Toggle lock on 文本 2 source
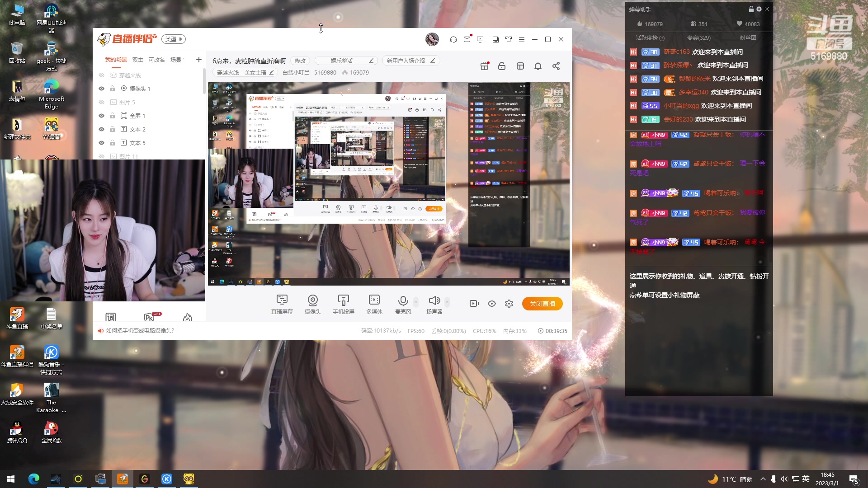Viewport: 868px width, 488px height. pyautogui.click(x=113, y=129)
